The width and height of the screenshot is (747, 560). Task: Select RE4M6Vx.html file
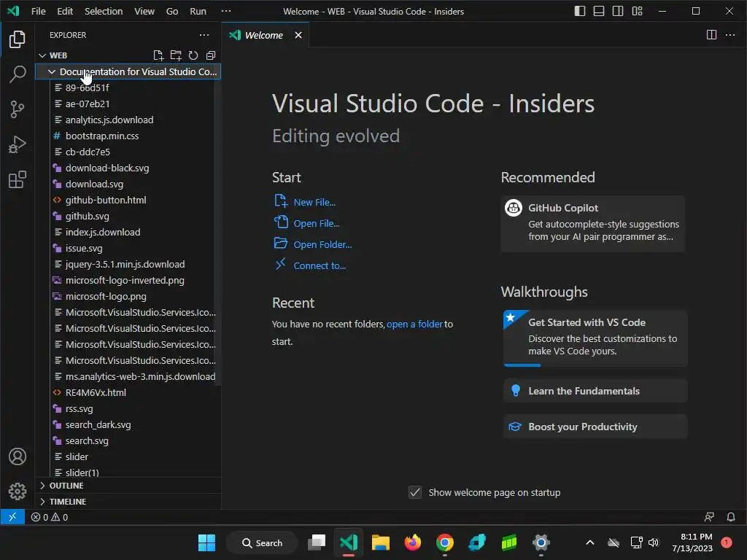pos(128,392)
